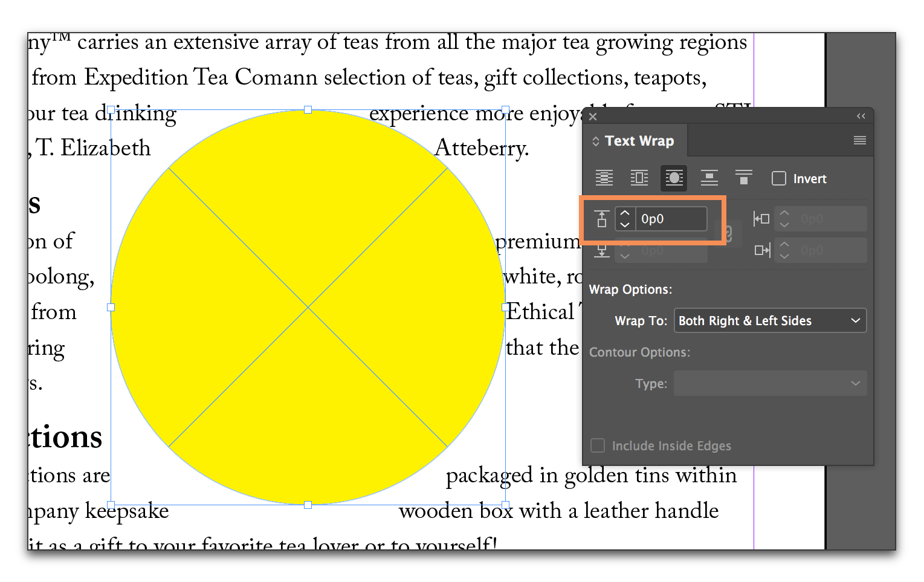Increase top offset with up stepper arrow
924x582 pixels.
pyautogui.click(x=625, y=213)
